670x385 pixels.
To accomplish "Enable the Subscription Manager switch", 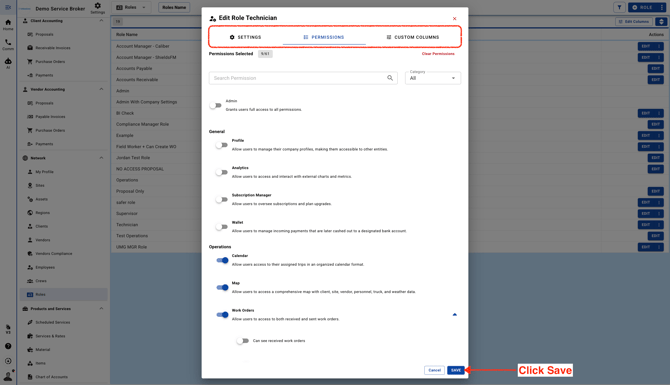I will pyautogui.click(x=221, y=199).
